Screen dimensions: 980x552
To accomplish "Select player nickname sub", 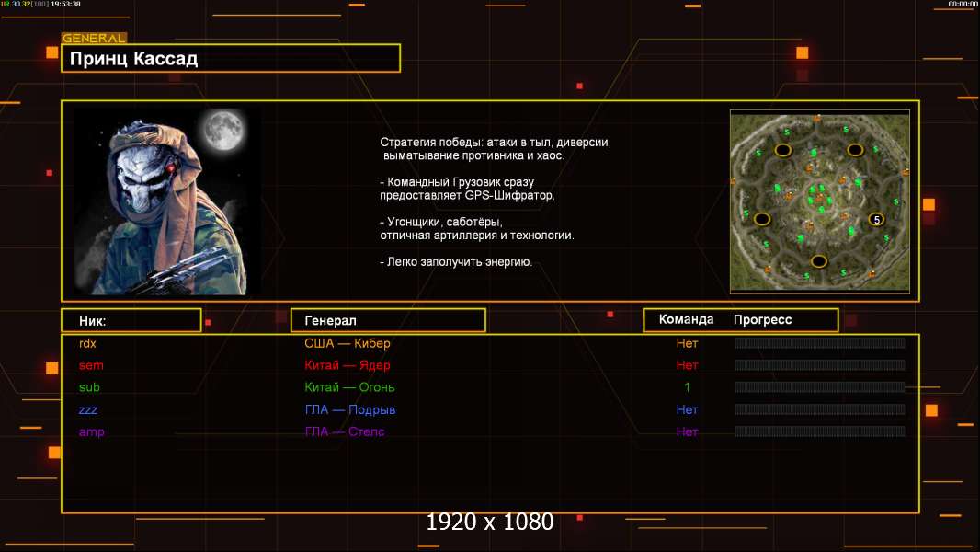I will tap(89, 387).
